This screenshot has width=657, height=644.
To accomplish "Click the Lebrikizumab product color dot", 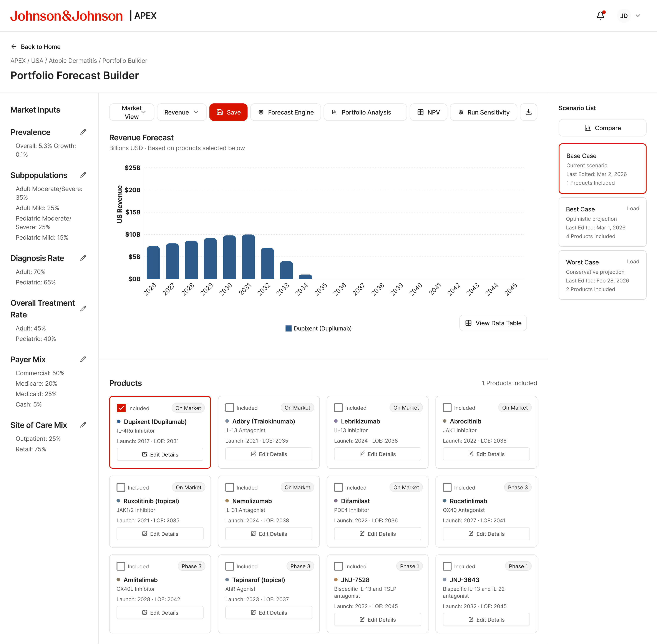I will [x=336, y=421].
